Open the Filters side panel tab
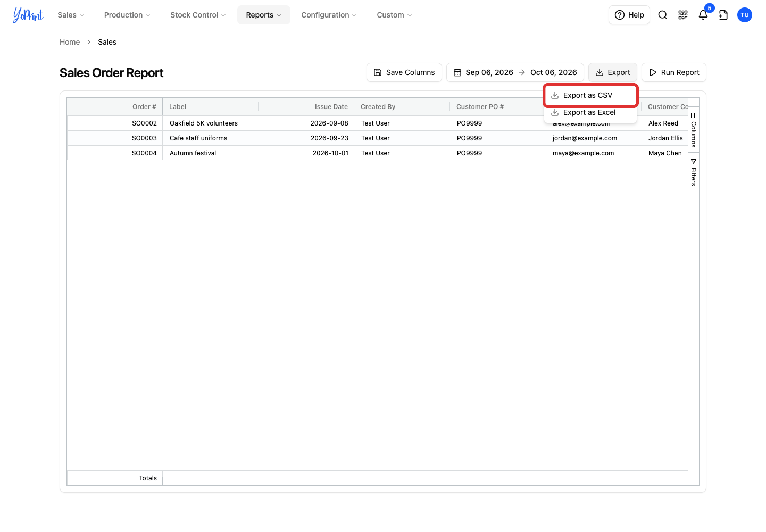The image size is (766, 532). (694, 171)
